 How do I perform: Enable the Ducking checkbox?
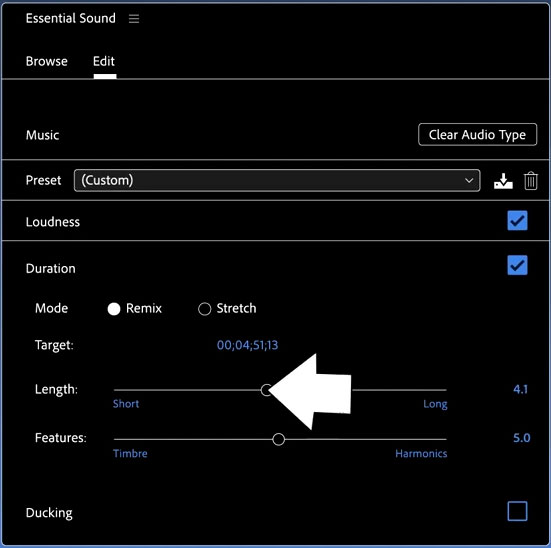[x=517, y=511]
